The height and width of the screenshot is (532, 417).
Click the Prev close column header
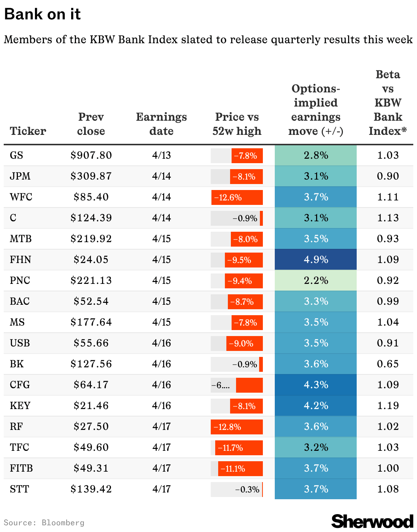click(91, 124)
